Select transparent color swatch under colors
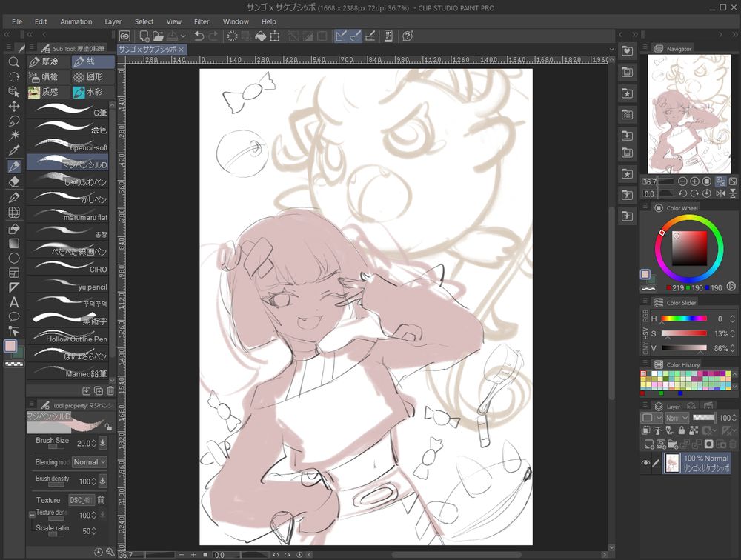Viewport: 741px width, 560px height. pyautogui.click(x=14, y=364)
